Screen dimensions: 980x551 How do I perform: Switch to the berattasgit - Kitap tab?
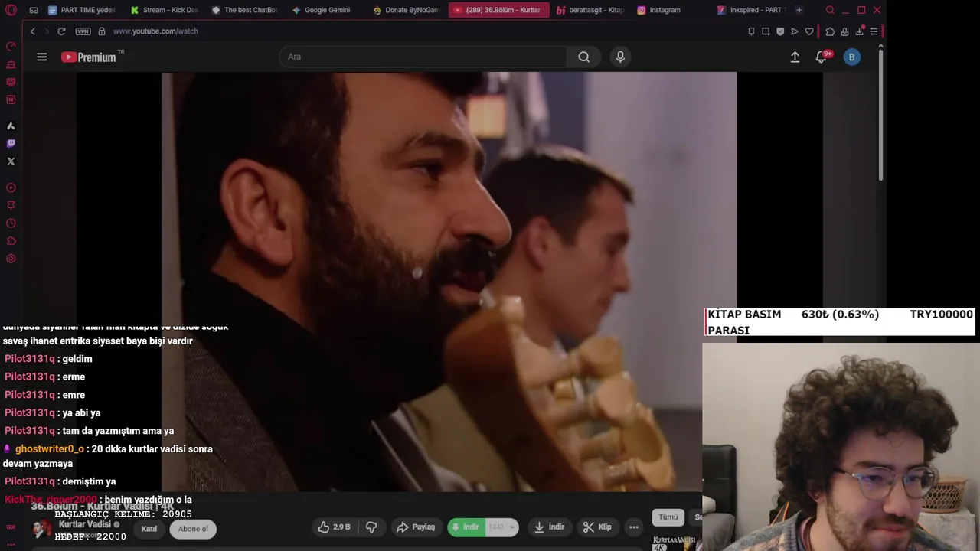tap(590, 10)
